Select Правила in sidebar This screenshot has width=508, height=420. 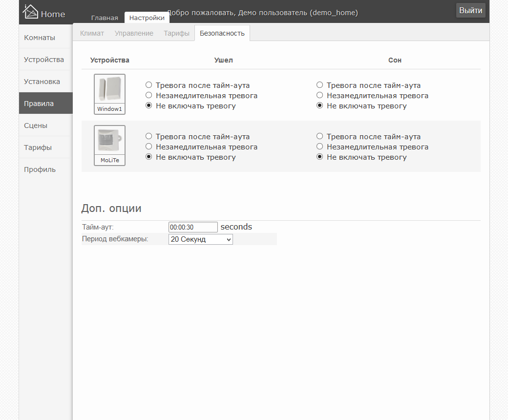point(46,104)
